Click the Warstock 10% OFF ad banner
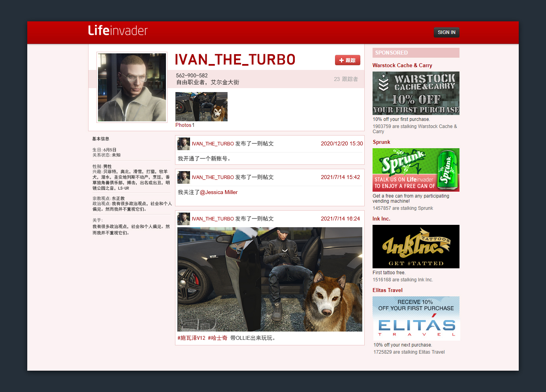The width and height of the screenshot is (546, 392). pyautogui.click(x=416, y=93)
